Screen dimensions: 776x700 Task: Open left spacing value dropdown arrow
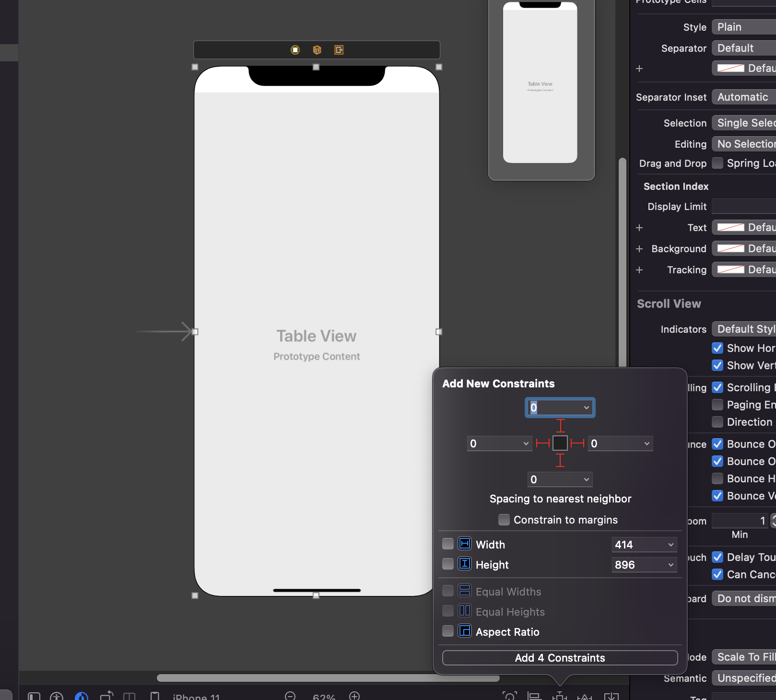tap(526, 443)
